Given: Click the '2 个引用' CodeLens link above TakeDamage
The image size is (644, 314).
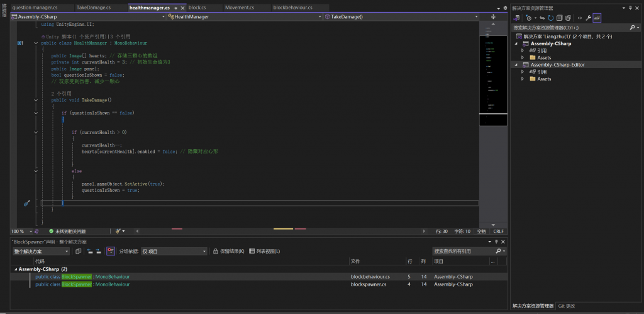Looking at the screenshot, I should [x=61, y=94].
